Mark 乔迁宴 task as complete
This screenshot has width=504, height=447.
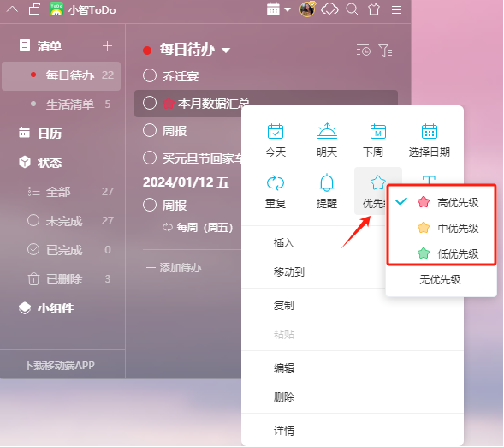pos(150,76)
